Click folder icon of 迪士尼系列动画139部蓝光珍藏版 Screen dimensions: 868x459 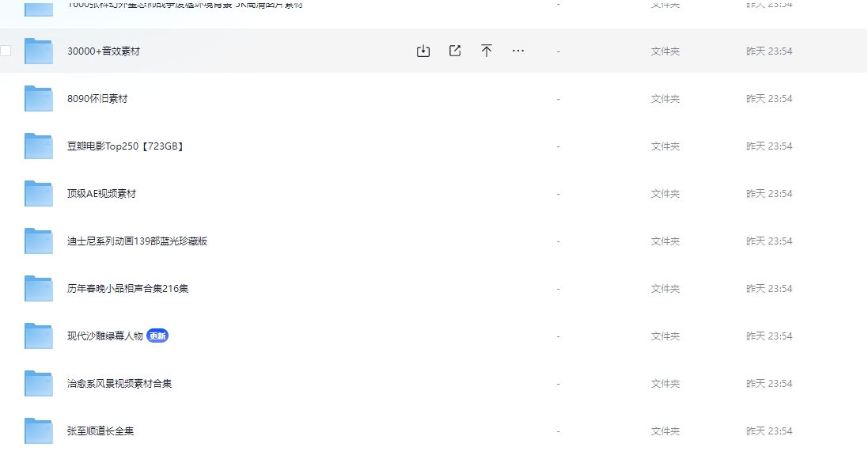tap(38, 241)
